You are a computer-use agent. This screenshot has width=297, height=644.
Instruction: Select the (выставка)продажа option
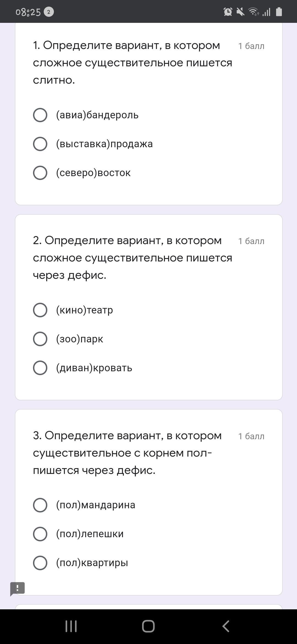tap(40, 144)
